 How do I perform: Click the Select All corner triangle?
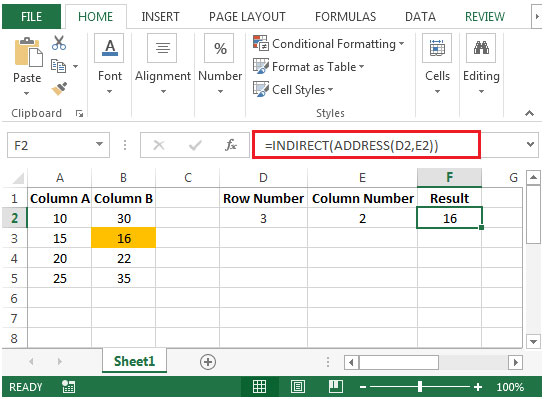(x=18, y=178)
